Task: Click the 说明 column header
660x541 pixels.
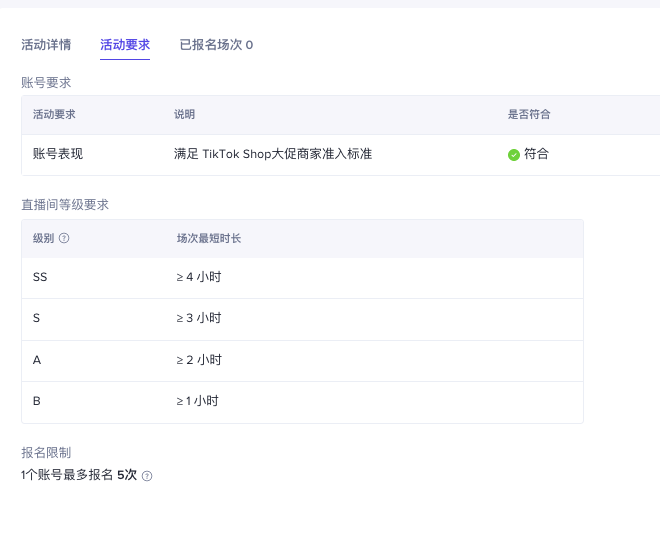Action: coord(185,115)
